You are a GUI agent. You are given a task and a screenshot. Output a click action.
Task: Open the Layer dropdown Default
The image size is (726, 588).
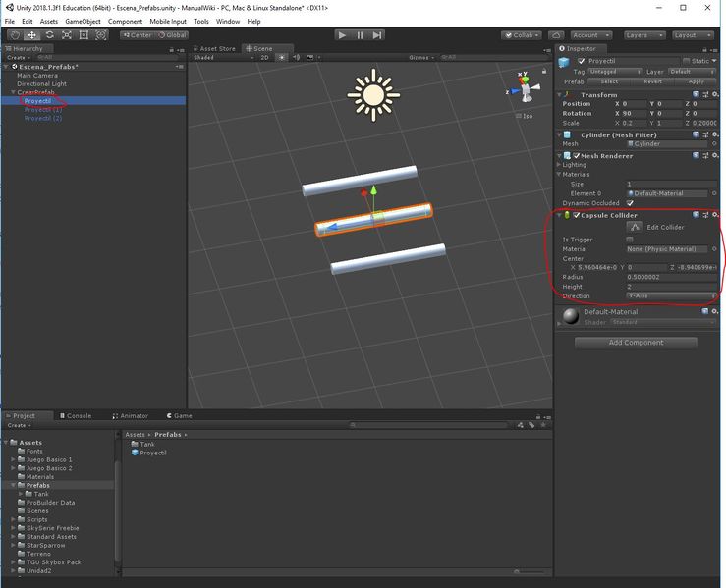[693, 72]
